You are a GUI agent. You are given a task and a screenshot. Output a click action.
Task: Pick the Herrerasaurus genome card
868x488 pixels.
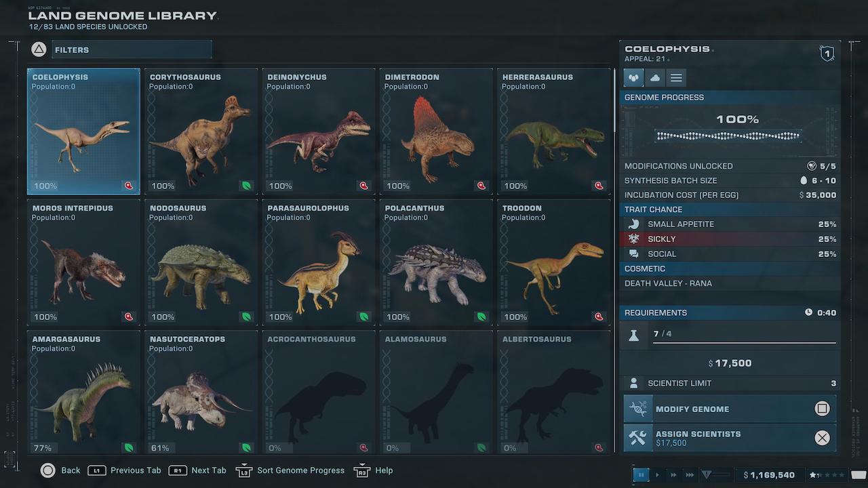(554, 131)
